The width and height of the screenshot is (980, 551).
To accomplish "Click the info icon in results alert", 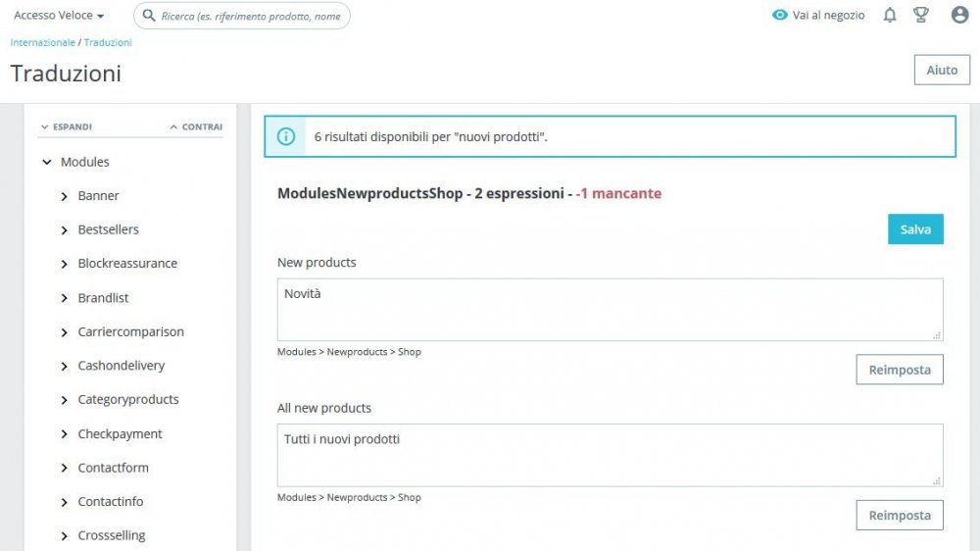I will [286, 136].
